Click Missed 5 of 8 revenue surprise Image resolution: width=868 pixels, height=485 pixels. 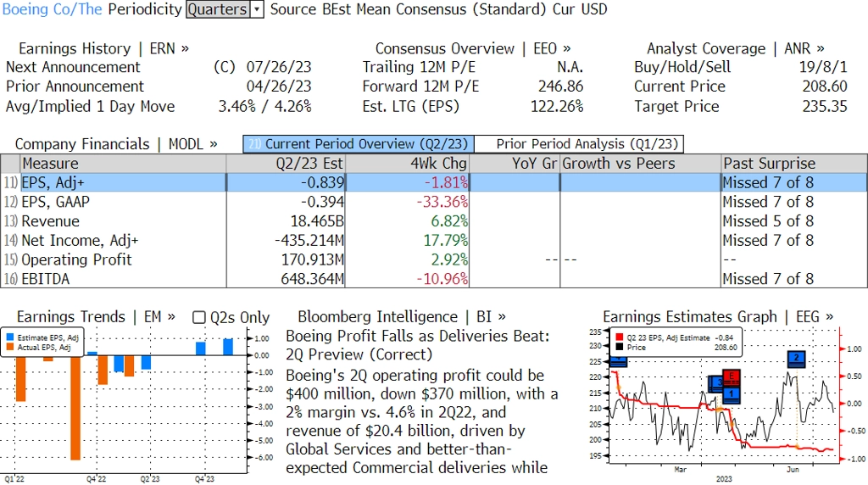click(768, 221)
